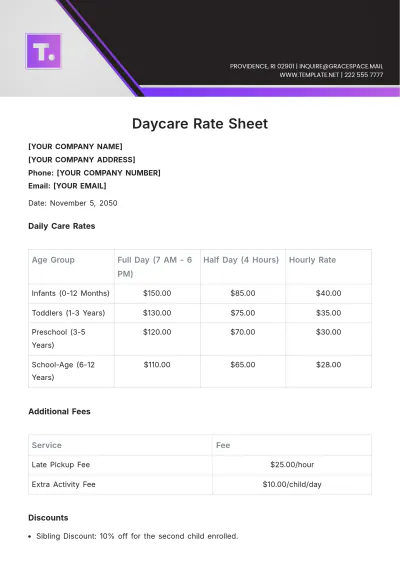Click 'Date: November 5, 2050' text
This screenshot has width=400, height=566.
(73, 203)
